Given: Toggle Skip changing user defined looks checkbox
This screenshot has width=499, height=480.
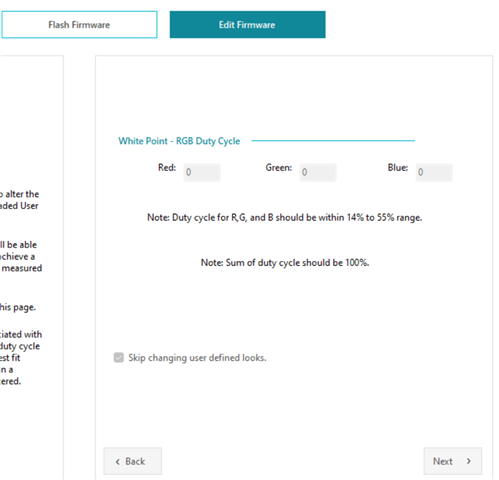Looking at the screenshot, I should tap(119, 358).
